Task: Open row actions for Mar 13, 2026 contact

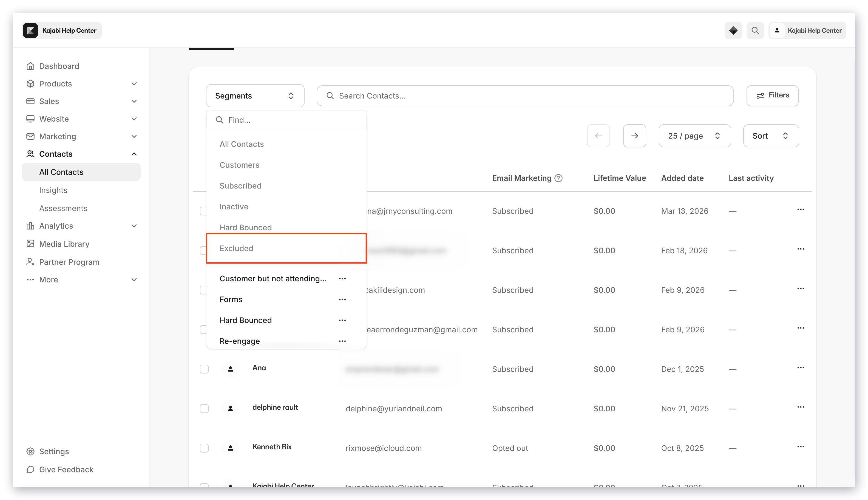Action: [x=800, y=209]
